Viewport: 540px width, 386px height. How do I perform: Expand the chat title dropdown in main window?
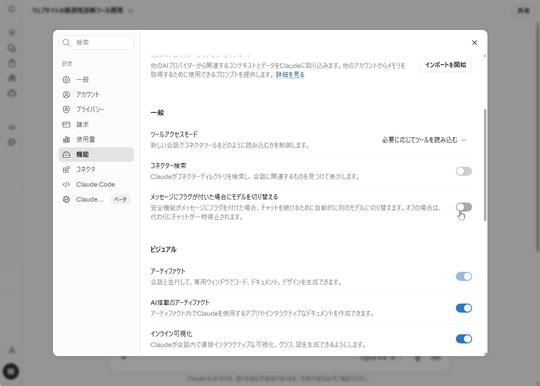tap(131, 11)
